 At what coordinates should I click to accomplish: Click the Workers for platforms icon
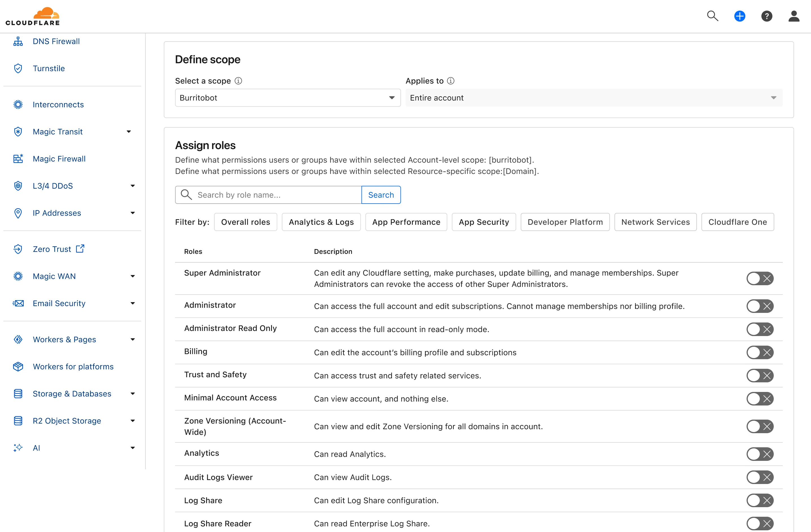click(x=18, y=366)
